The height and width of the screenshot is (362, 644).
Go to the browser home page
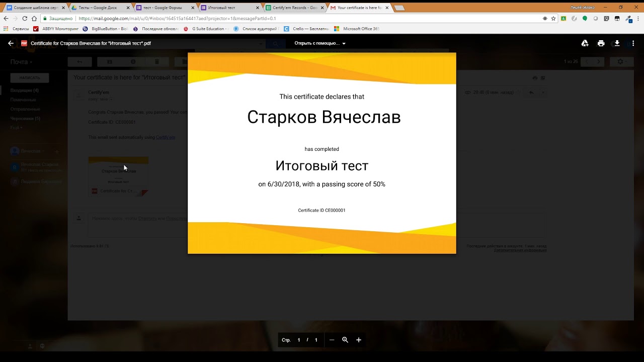click(34, 18)
